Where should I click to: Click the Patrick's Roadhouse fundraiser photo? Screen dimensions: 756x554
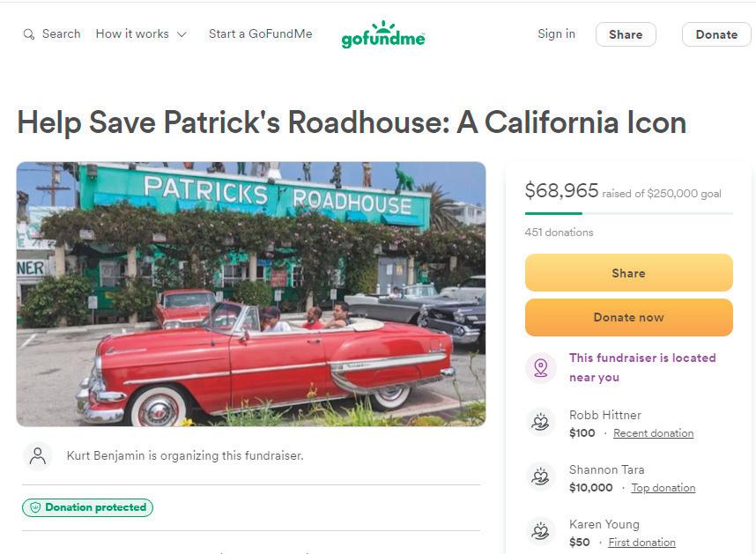point(251,294)
